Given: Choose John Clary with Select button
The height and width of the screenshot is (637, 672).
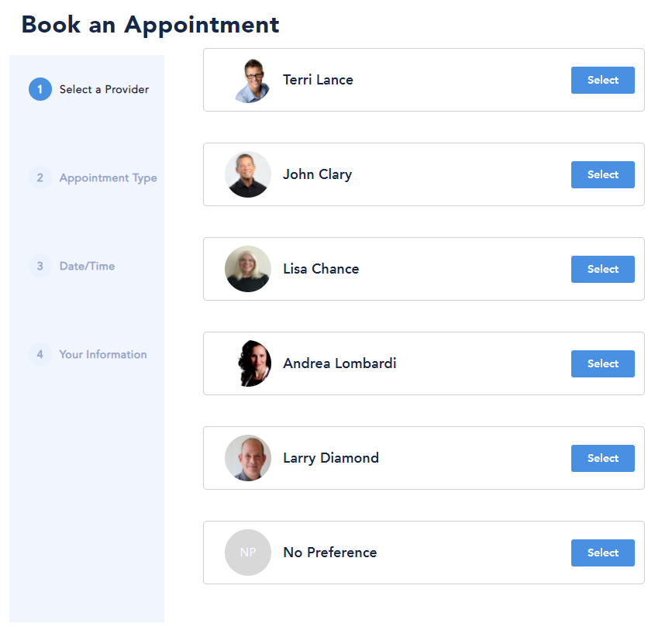Looking at the screenshot, I should [602, 174].
